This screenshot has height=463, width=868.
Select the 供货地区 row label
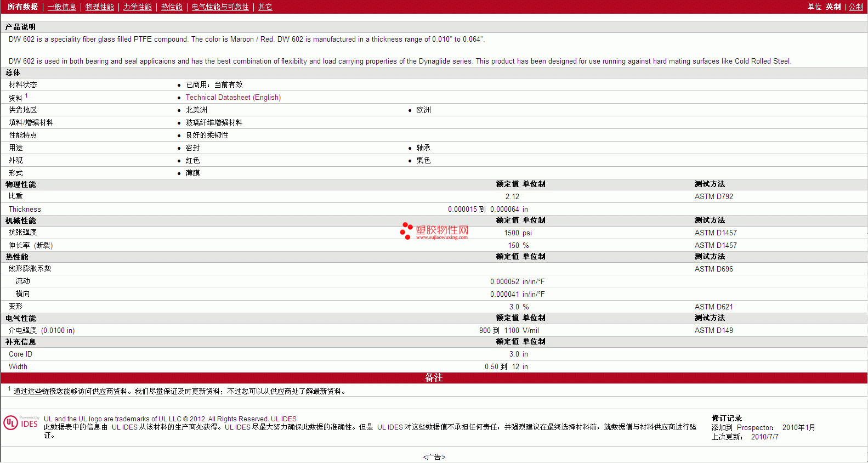(23, 110)
